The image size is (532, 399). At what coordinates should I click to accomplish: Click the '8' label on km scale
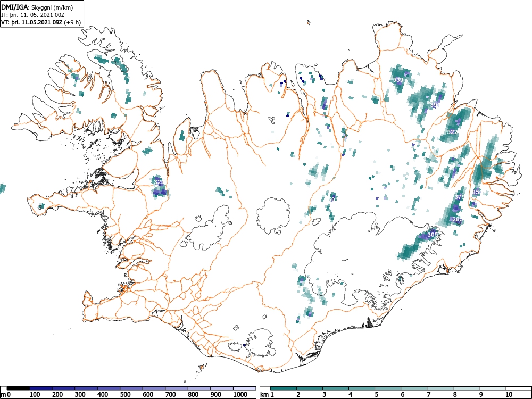[x=455, y=395]
